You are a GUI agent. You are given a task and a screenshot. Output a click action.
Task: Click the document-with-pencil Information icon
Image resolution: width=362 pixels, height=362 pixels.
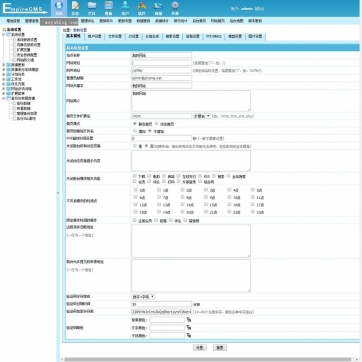75,8
